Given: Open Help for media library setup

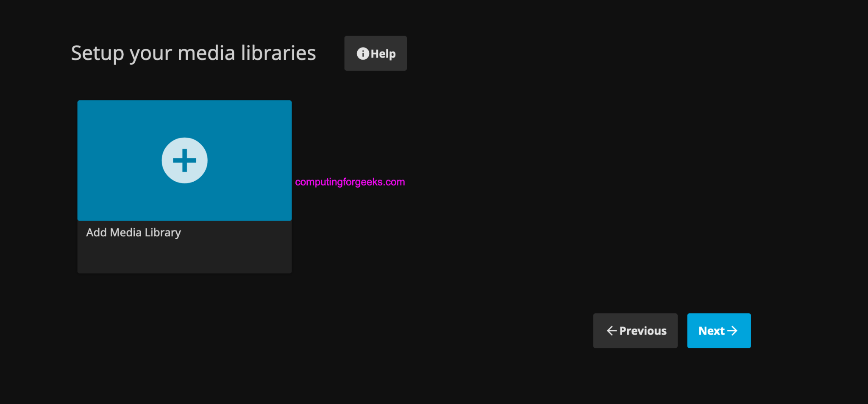Looking at the screenshot, I should [375, 53].
